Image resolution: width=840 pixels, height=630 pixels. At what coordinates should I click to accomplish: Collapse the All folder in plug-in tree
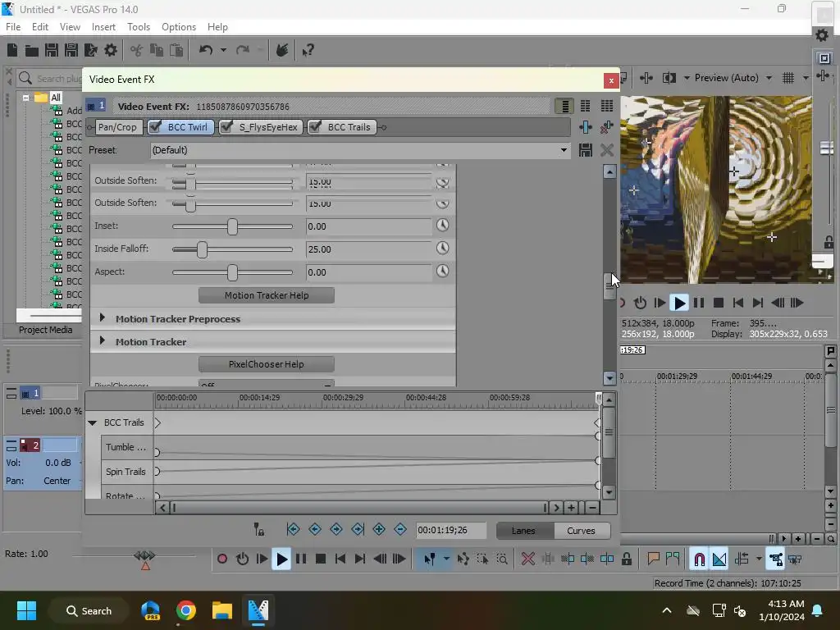coord(25,98)
